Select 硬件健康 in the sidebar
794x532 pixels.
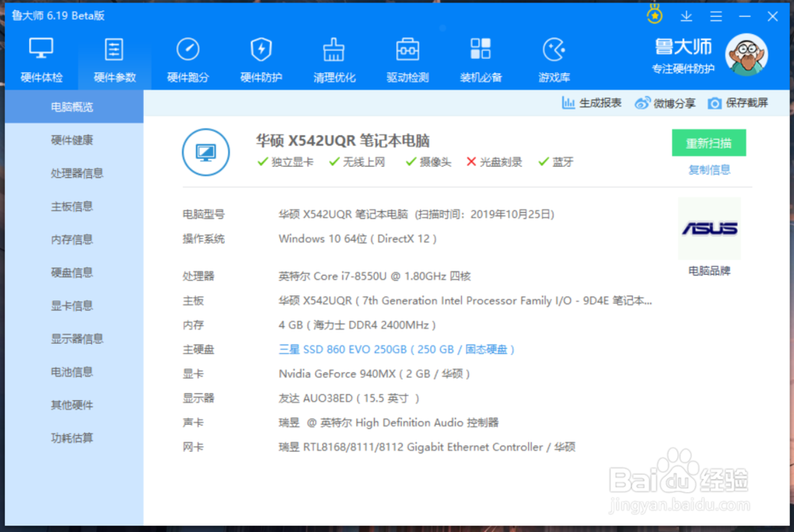click(74, 141)
